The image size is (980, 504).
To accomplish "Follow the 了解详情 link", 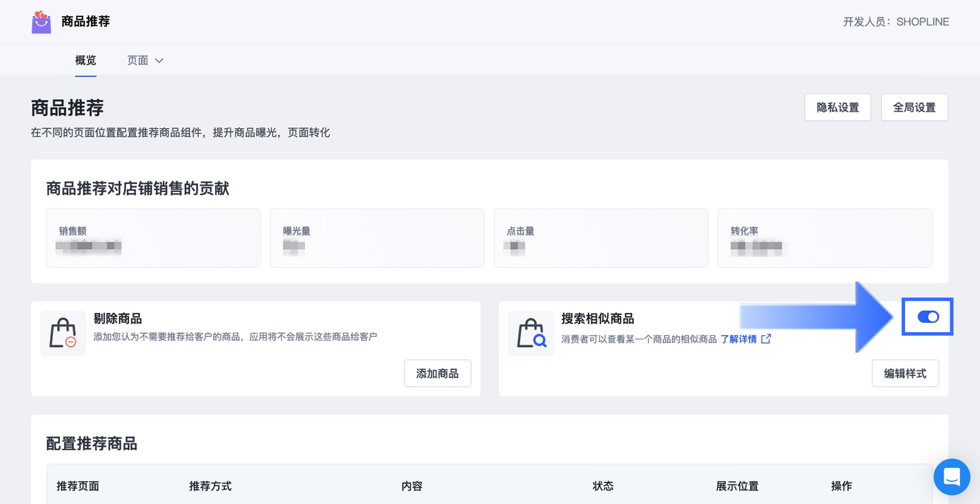I will coord(738,339).
